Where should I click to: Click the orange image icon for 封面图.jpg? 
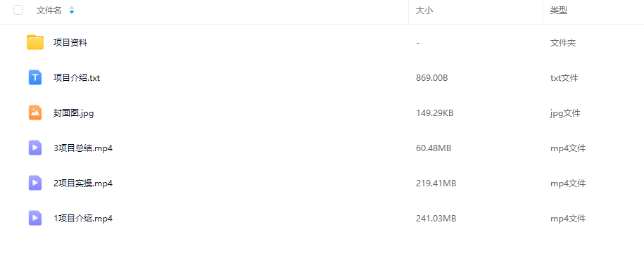pos(35,113)
